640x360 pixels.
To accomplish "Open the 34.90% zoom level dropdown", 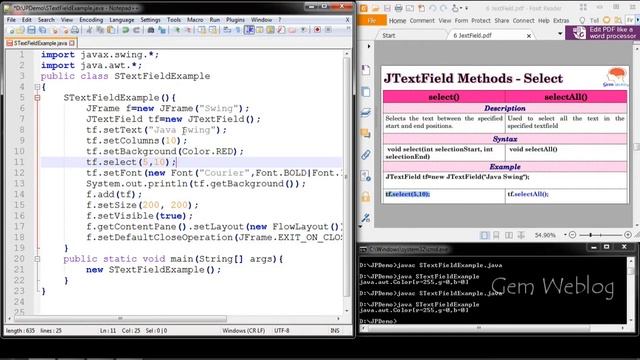I will 565,235.
